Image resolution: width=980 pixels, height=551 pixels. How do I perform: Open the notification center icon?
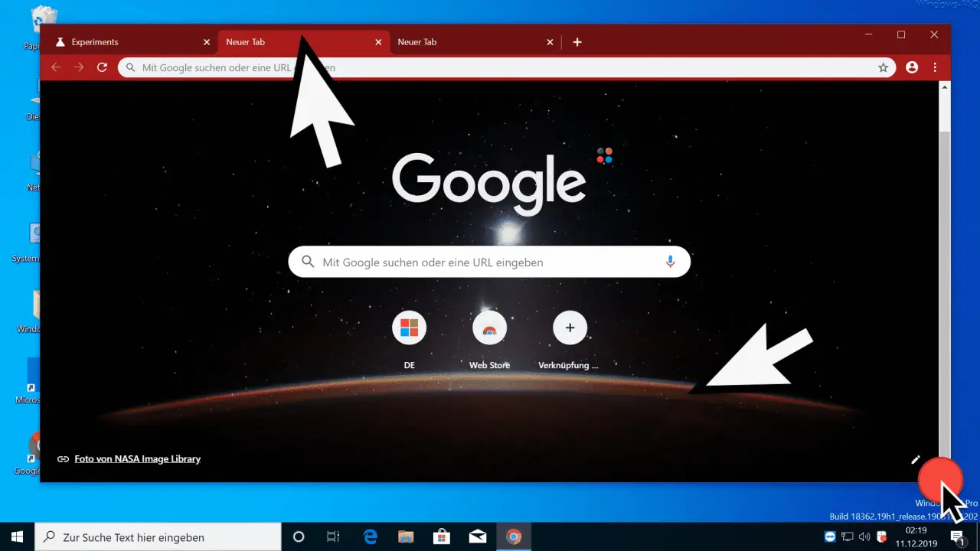tap(957, 537)
